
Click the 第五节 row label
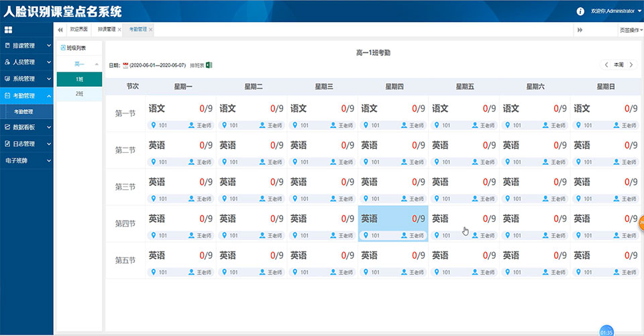coord(125,260)
